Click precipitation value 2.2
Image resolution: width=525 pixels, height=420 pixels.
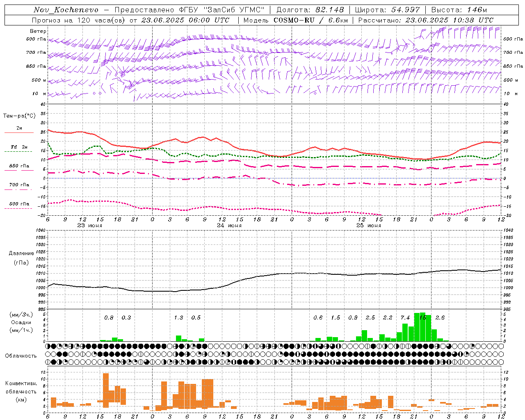click(x=388, y=318)
